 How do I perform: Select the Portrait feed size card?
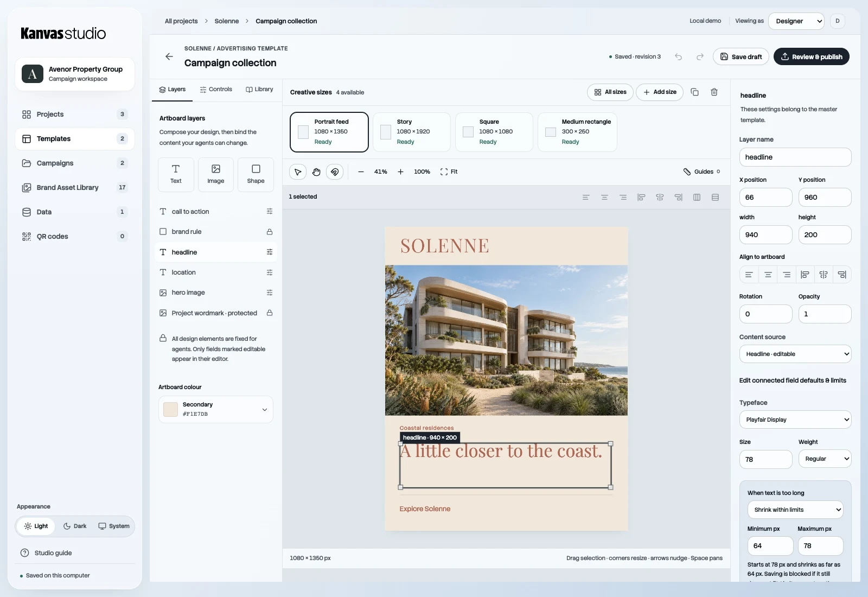(x=329, y=132)
